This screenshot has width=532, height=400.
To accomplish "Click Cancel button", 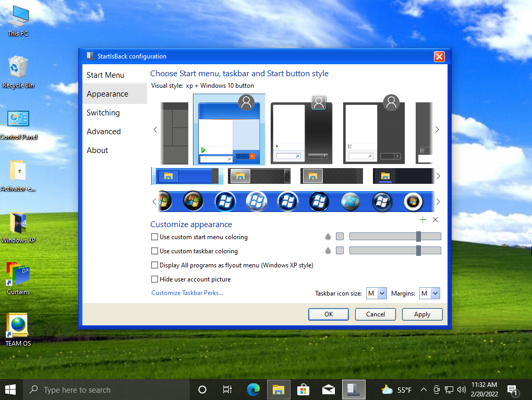I will (x=375, y=314).
